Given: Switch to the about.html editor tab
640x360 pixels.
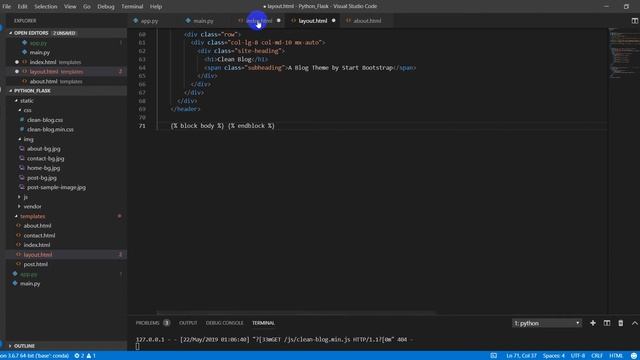Looking at the screenshot, I should coord(367,21).
